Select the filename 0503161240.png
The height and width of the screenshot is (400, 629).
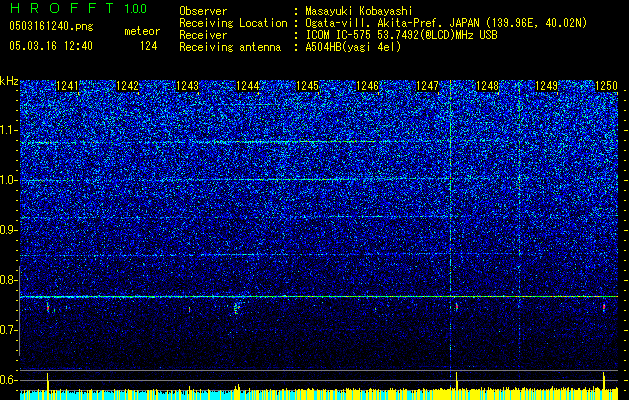coord(51,26)
